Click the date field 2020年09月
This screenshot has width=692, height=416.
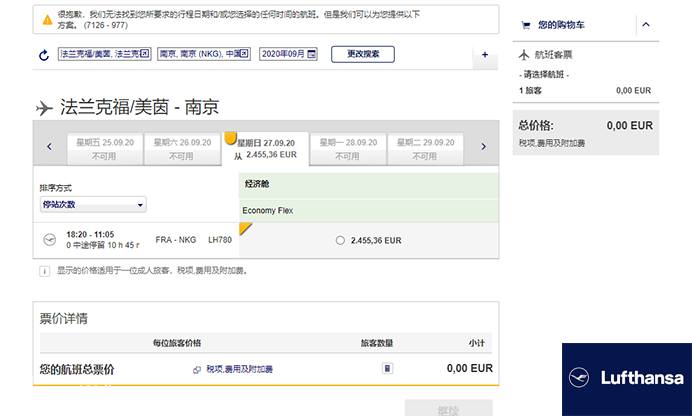[x=288, y=54]
